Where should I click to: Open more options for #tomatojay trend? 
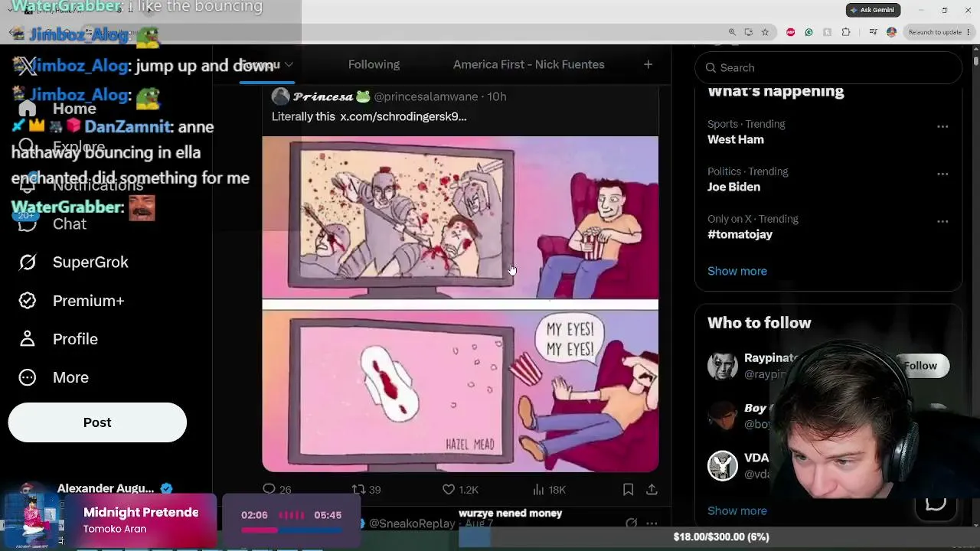click(x=942, y=221)
